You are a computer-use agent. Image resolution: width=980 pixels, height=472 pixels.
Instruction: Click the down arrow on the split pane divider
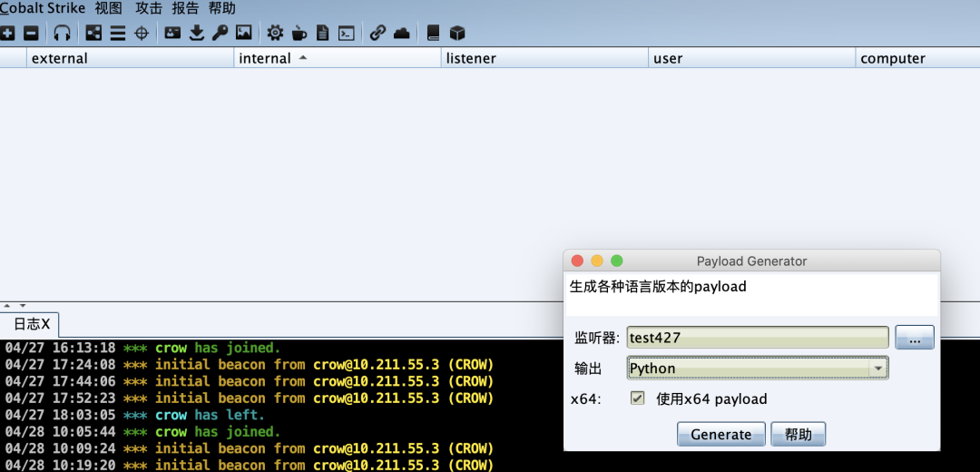[23, 306]
